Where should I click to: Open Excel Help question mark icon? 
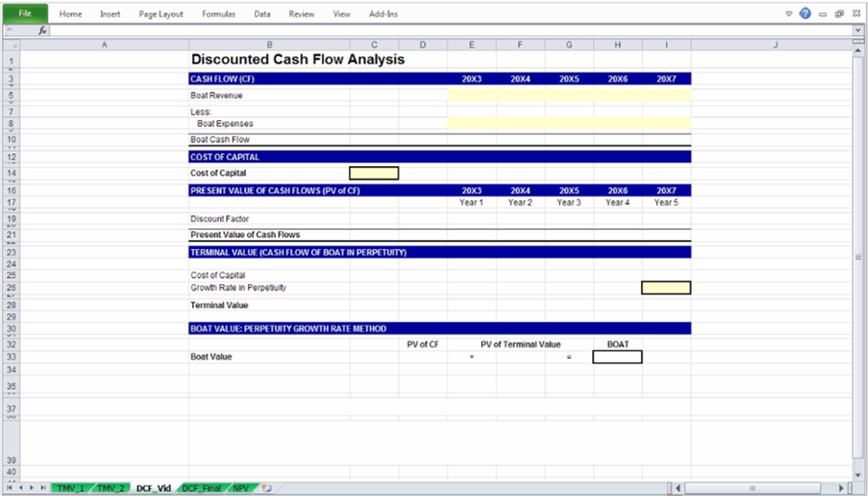[806, 14]
